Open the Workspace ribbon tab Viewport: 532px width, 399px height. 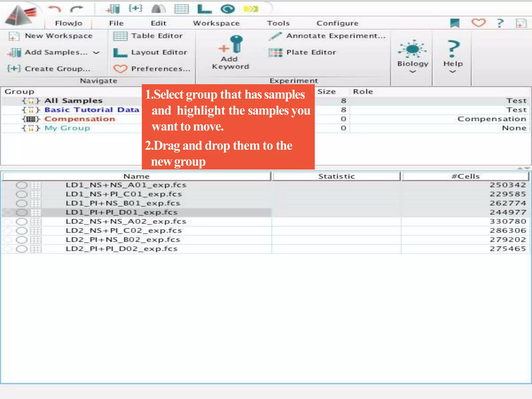pos(216,23)
